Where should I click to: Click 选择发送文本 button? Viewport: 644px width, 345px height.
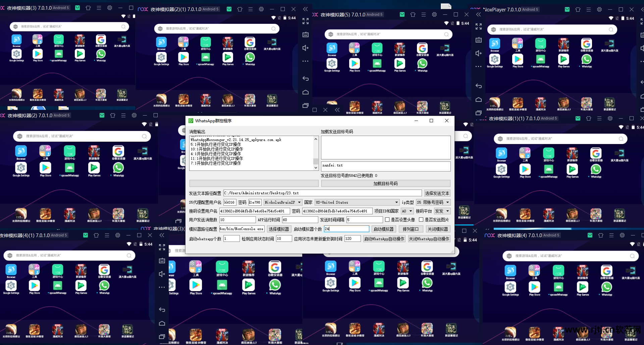tap(437, 193)
